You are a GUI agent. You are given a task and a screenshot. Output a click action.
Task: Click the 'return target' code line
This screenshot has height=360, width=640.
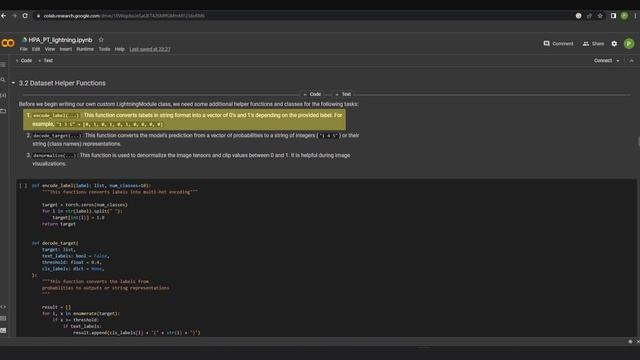pyautogui.click(x=59, y=224)
